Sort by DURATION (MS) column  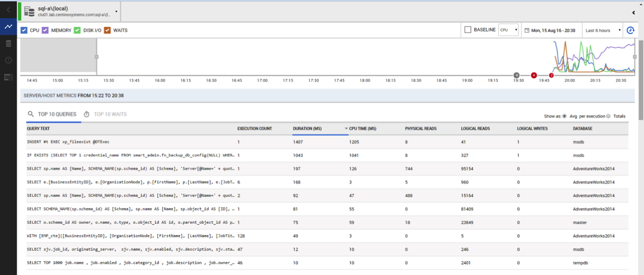pyautogui.click(x=307, y=128)
